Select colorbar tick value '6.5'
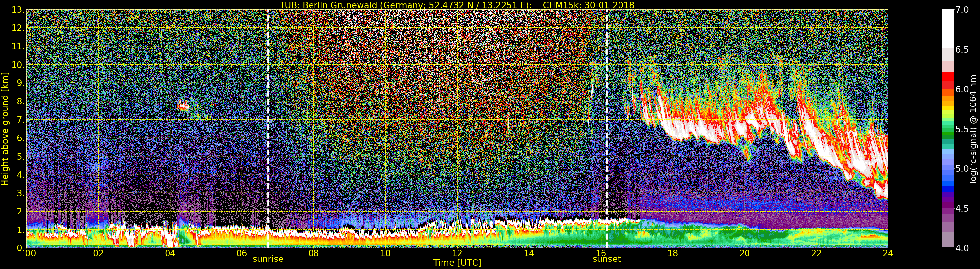This screenshot has height=269, width=980. coord(962,50)
